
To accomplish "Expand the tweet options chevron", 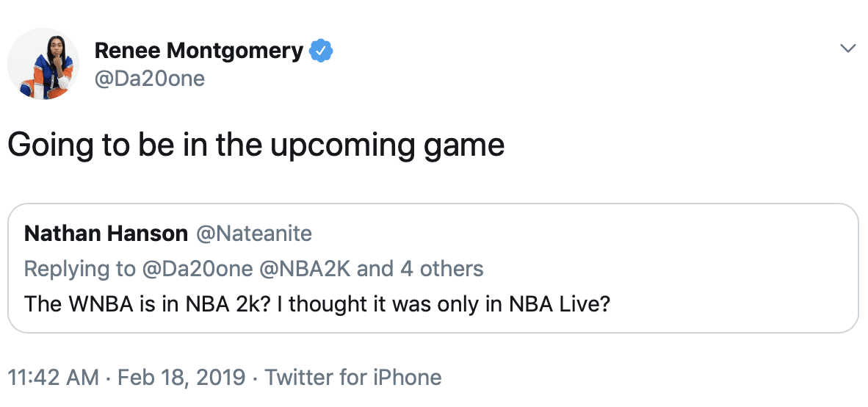I will pyautogui.click(x=847, y=48).
